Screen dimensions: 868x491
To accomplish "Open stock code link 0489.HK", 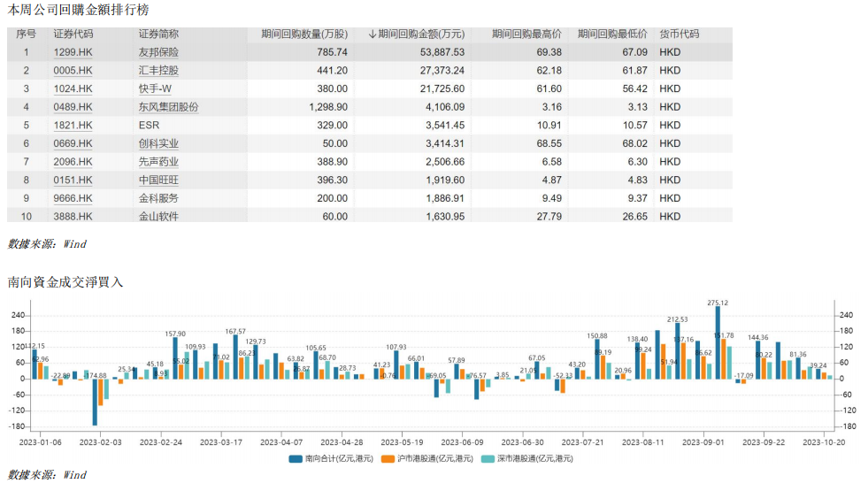I will (x=73, y=107).
